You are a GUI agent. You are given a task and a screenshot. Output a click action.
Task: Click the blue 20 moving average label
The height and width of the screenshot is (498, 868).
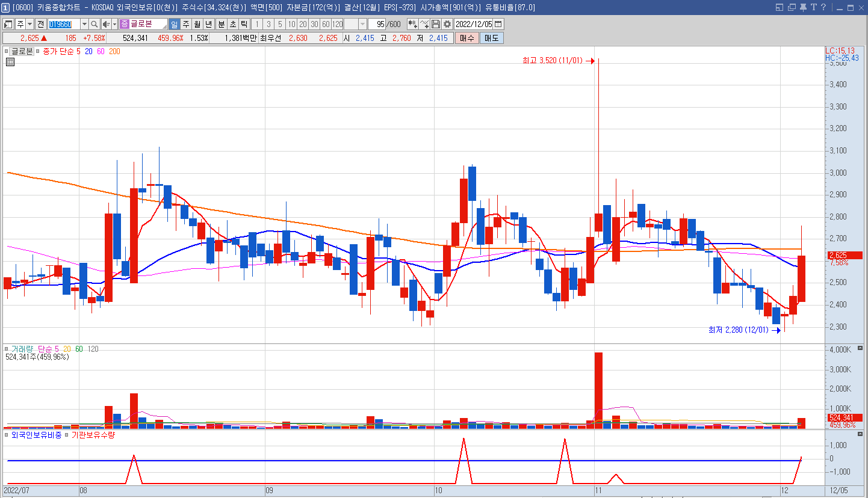88,51
